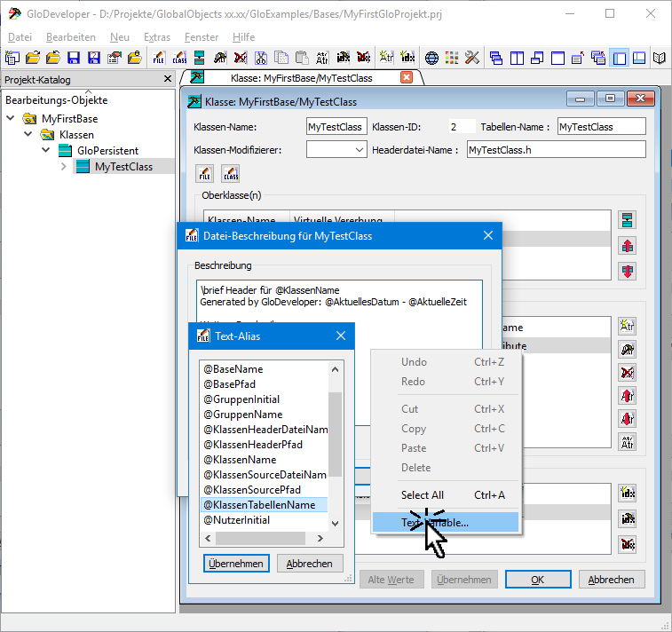Click the clipboard paste icon in toolbar
Image resolution: width=672 pixels, height=632 pixels.
(302, 58)
